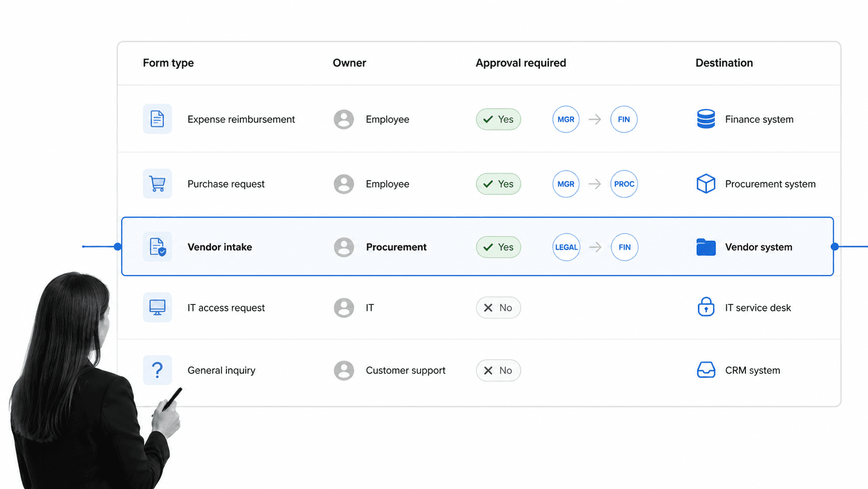Image resolution: width=868 pixels, height=489 pixels.
Task: Select the IT access request form name
Action: (226, 308)
